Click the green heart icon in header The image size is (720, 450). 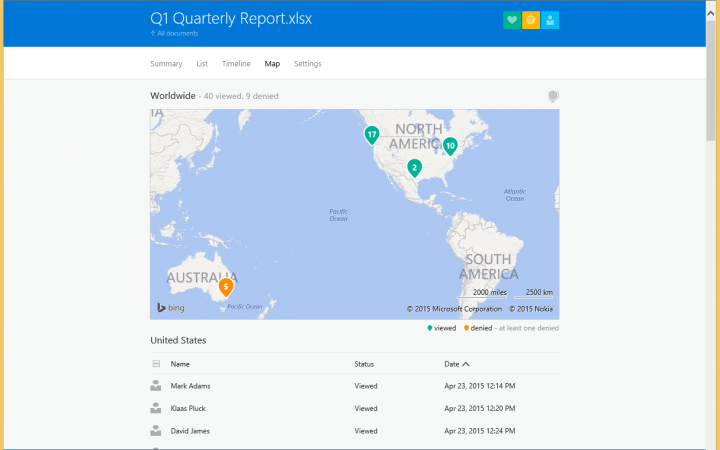coord(512,20)
